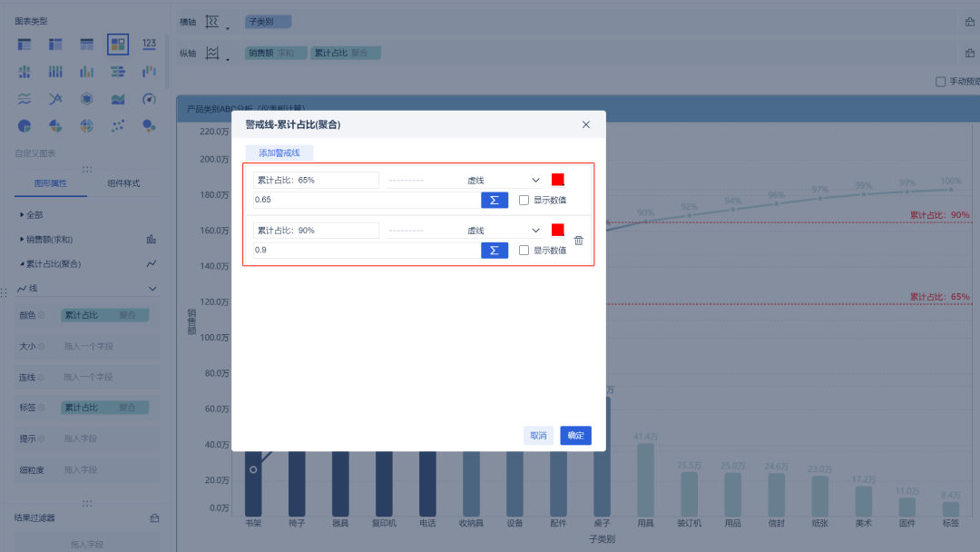
Task: Click the lock icon beside 结果过滤器
Action: [154, 518]
